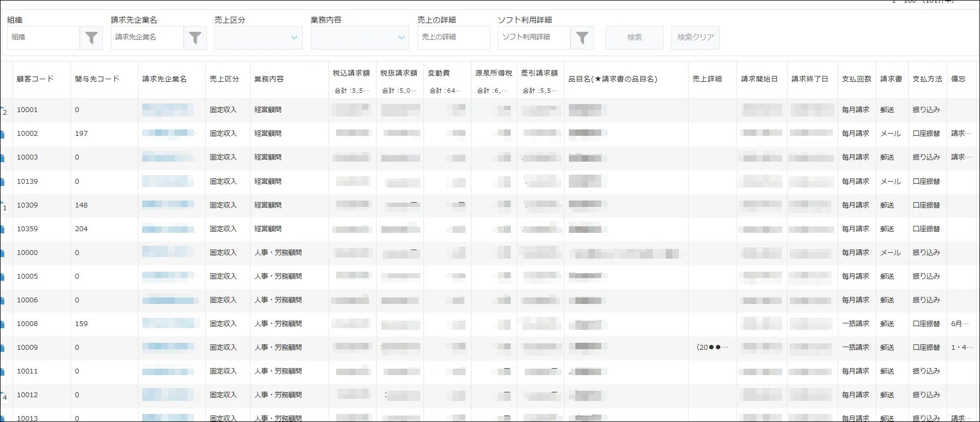This screenshot has height=422, width=980.
Task: Focus the 請求先企業名 search input
Action: click(147, 38)
